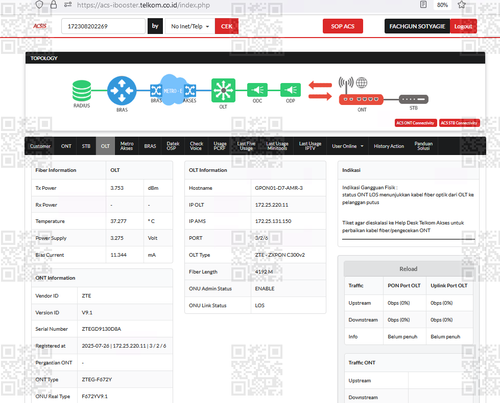Viewport: 500px width, 403px height.
Task: Click the permissions icon in address bar
Action: click(x=68, y=4)
